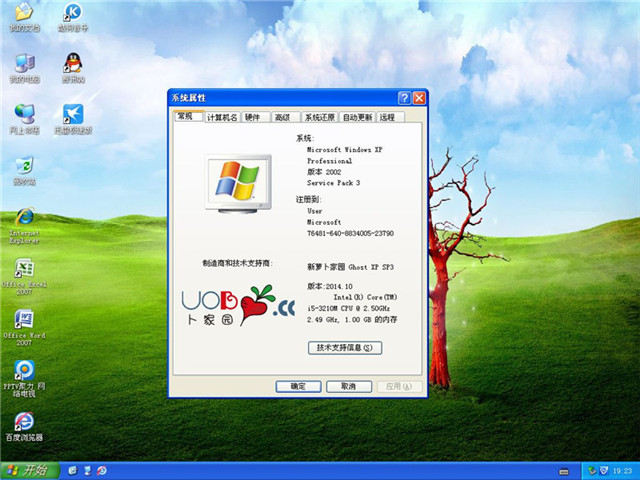This screenshot has width=640, height=480.
Task: Open the PPTV聚力 网络电视 shortcut
Action: point(24,379)
